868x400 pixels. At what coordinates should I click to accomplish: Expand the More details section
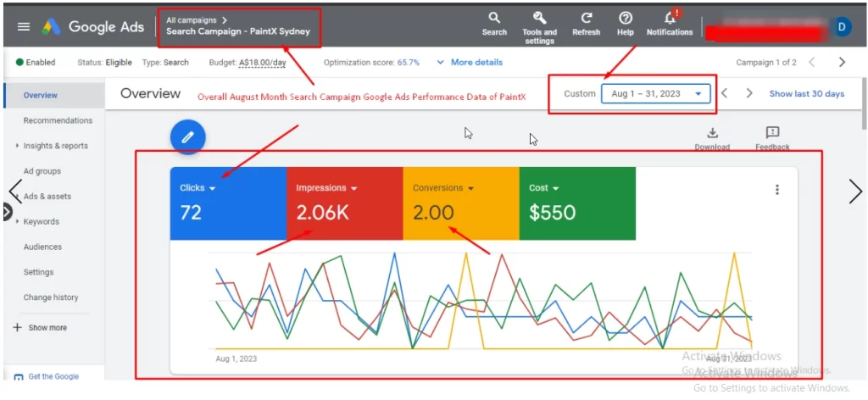click(470, 62)
